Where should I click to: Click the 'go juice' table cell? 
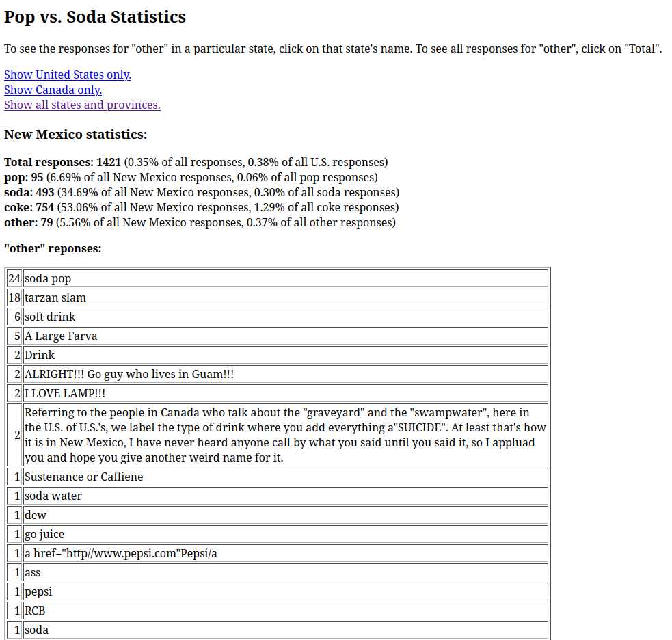286,534
